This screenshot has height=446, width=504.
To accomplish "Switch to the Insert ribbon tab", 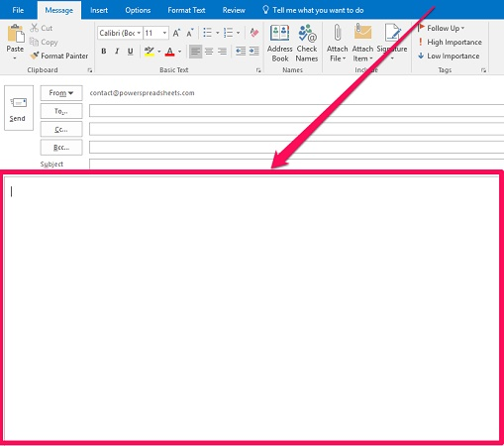I will tap(99, 10).
